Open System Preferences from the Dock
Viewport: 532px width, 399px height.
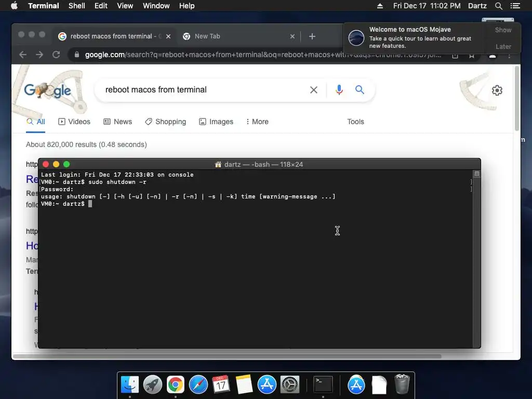pos(290,385)
